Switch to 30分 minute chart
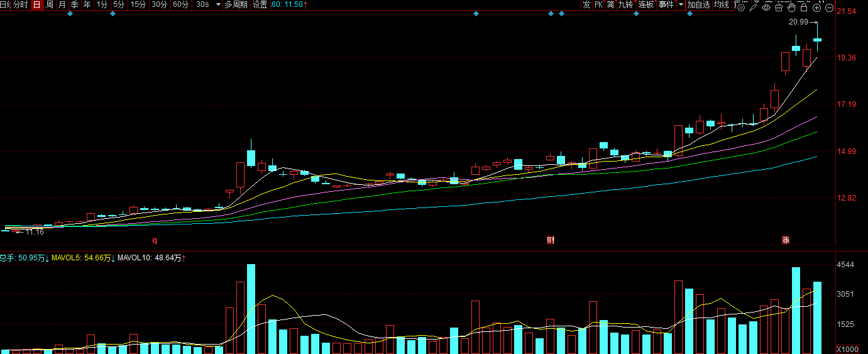The width and height of the screenshot is (868, 354). pyautogui.click(x=160, y=4)
